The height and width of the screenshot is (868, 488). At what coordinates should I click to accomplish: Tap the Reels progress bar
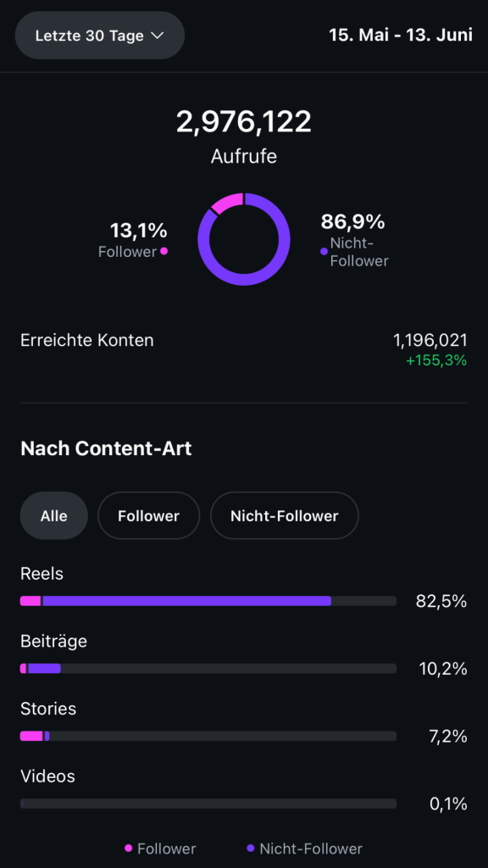click(x=208, y=601)
